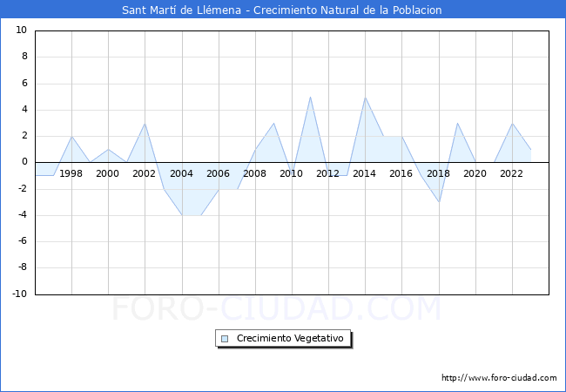Click the x-axis label 2018
The height and width of the screenshot is (392, 566).
(x=438, y=173)
